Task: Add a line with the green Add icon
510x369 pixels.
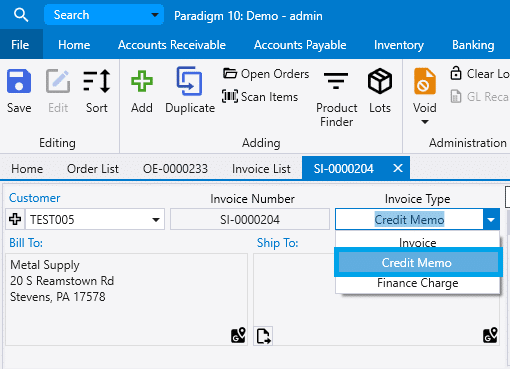Action: [x=142, y=81]
